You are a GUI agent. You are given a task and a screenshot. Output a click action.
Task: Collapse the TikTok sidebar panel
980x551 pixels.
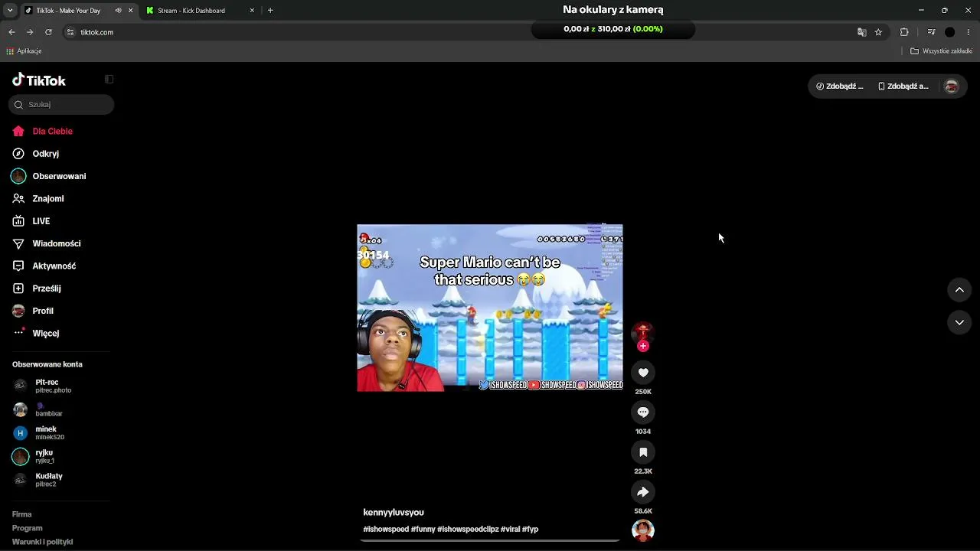(x=109, y=80)
